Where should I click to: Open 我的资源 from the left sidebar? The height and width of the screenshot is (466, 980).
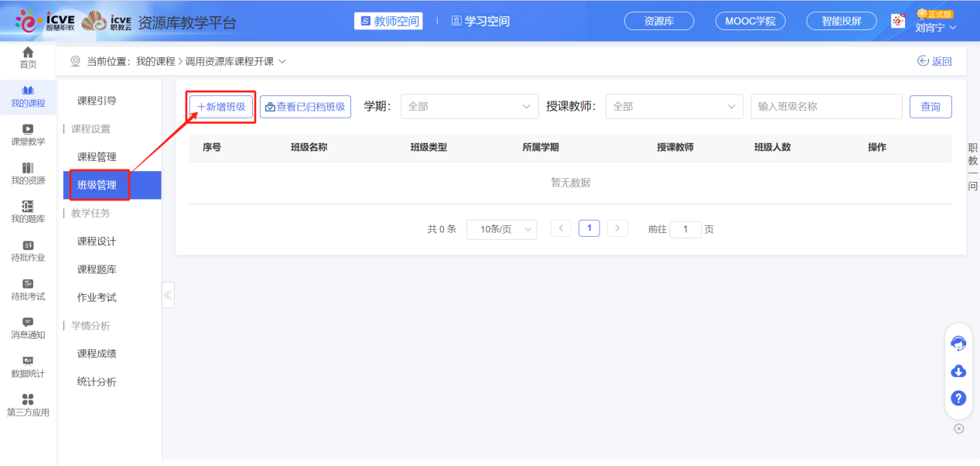click(x=28, y=173)
